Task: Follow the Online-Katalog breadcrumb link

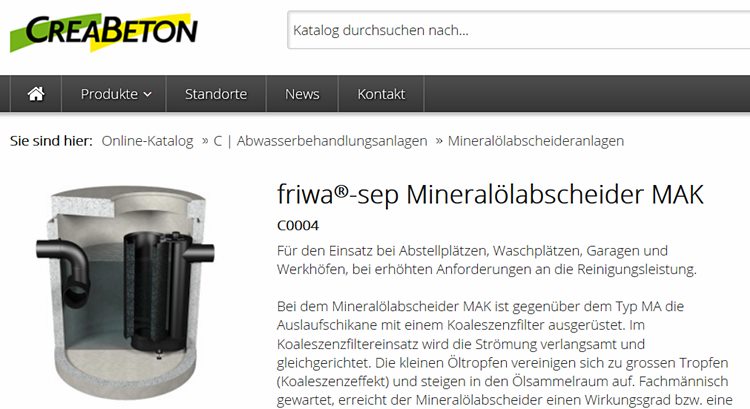Action: point(147,141)
